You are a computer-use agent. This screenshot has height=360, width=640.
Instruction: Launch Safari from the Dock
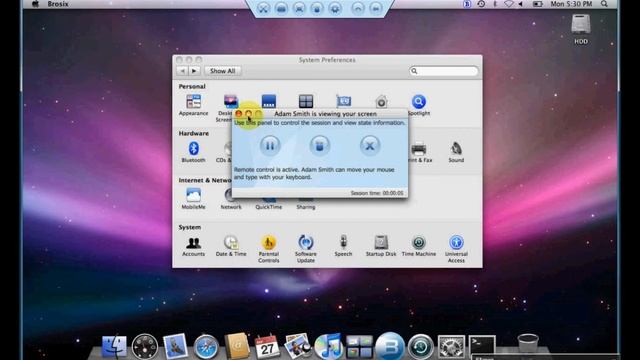tap(206, 347)
